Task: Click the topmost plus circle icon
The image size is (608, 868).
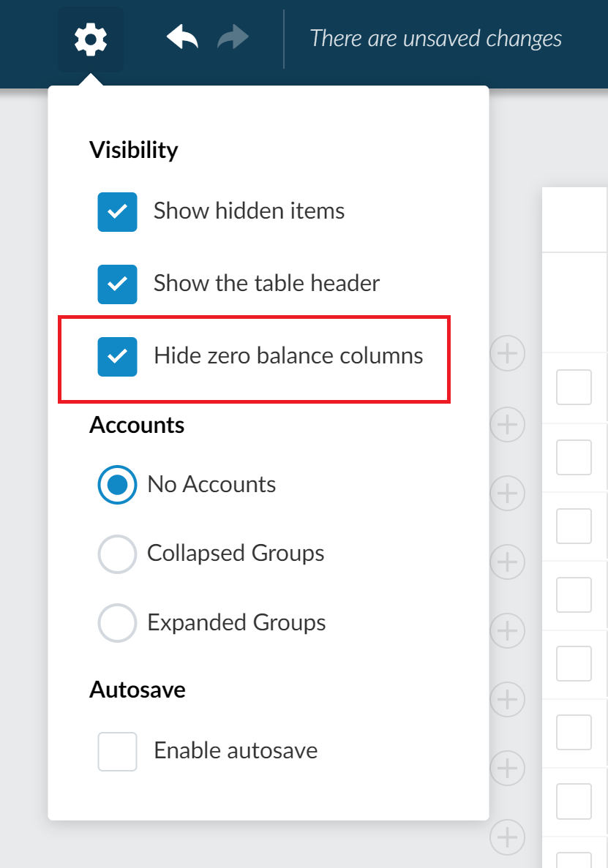Action: pos(507,355)
